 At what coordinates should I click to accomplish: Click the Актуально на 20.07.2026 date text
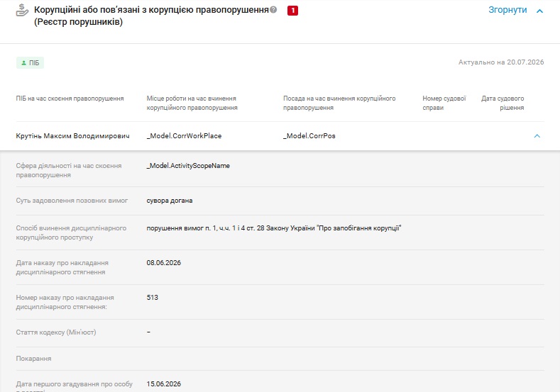click(x=501, y=62)
